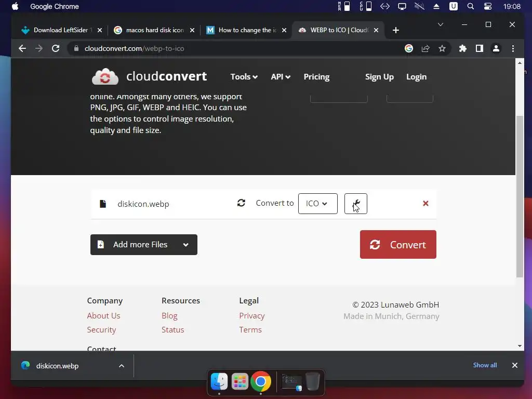Click scrollbar down arrow

(x=520, y=346)
